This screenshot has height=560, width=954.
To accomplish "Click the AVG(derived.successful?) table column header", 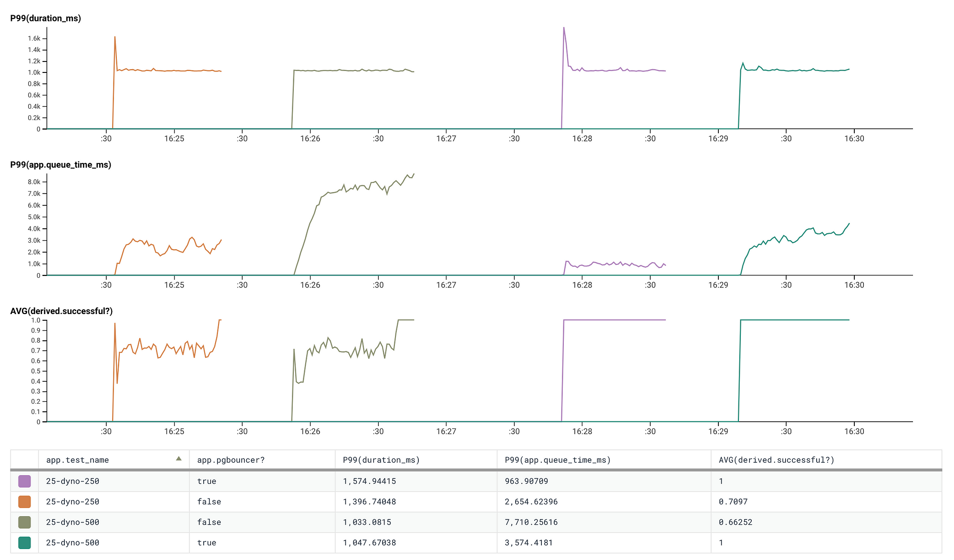I will (x=826, y=460).
